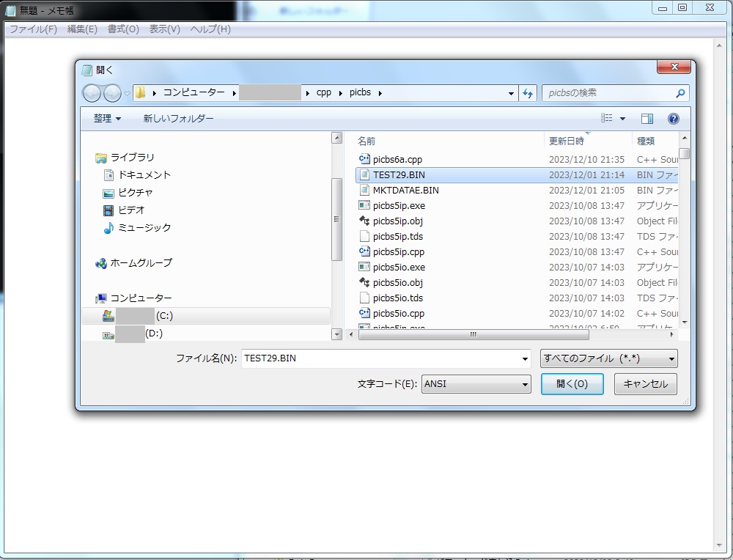The height and width of the screenshot is (560, 733).
Task: Click the refresh button beside address bar
Action: [x=528, y=94]
